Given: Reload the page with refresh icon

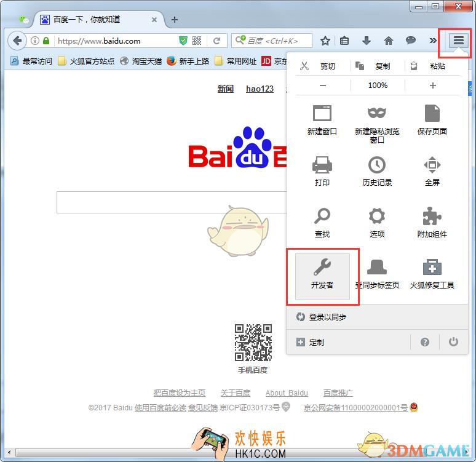Looking at the screenshot, I should 216,41.
